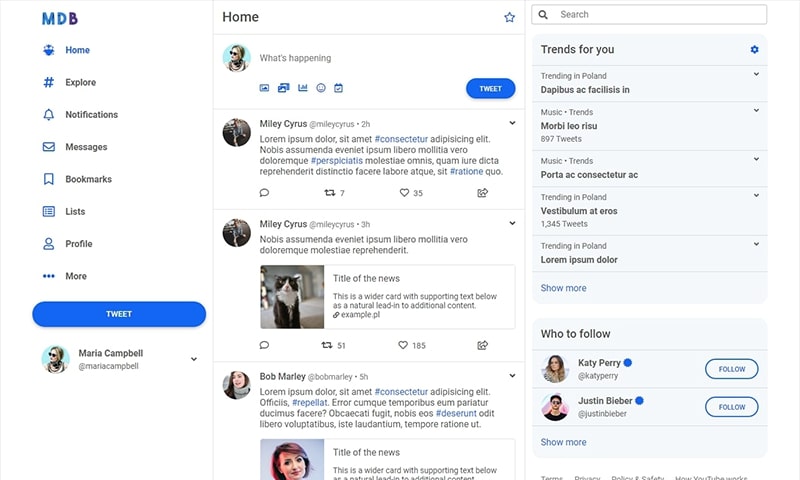Click the emoji smiley icon in composer
This screenshot has height=480, width=800.
pyautogui.click(x=321, y=88)
